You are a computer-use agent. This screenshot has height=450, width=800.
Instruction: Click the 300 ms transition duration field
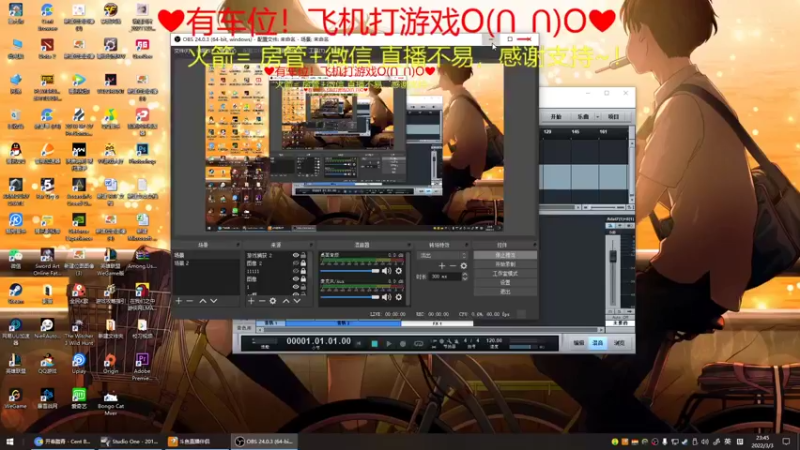pos(445,277)
